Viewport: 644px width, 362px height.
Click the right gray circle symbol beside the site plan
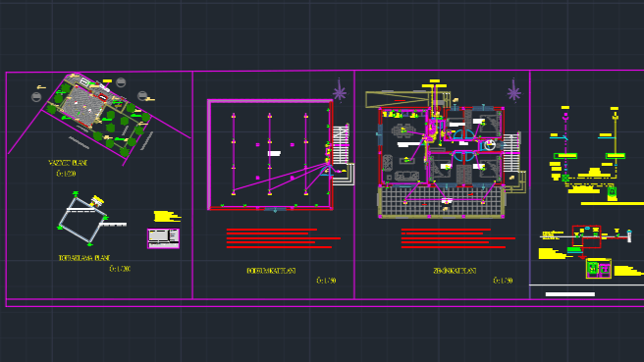[x=142, y=96]
